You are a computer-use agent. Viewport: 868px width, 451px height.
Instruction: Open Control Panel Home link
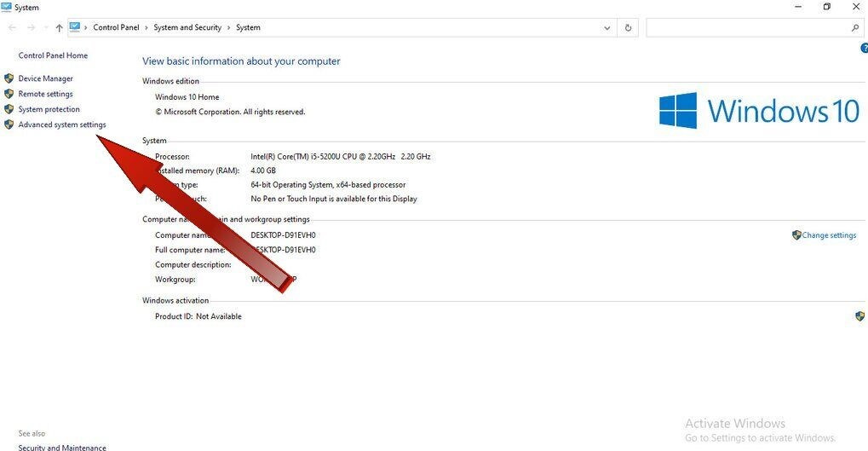53,55
